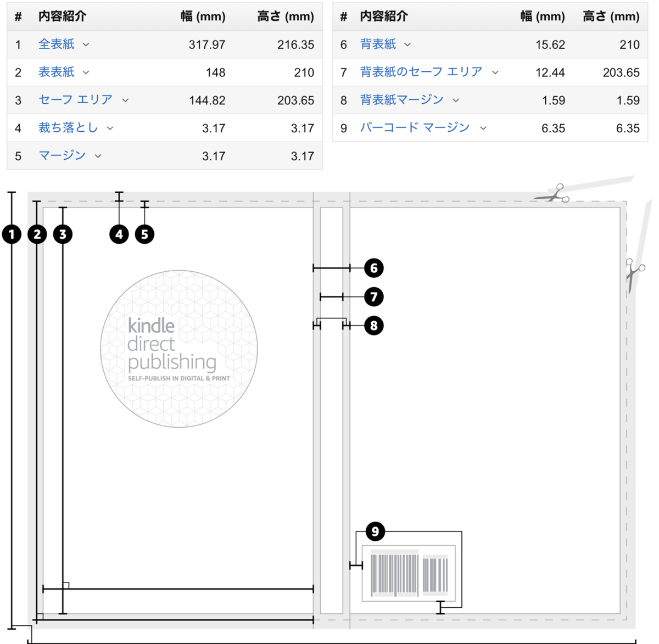Expand the chevron beside セーフ エリア in row 3
This screenshot has height=644, width=659.
(x=125, y=100)
